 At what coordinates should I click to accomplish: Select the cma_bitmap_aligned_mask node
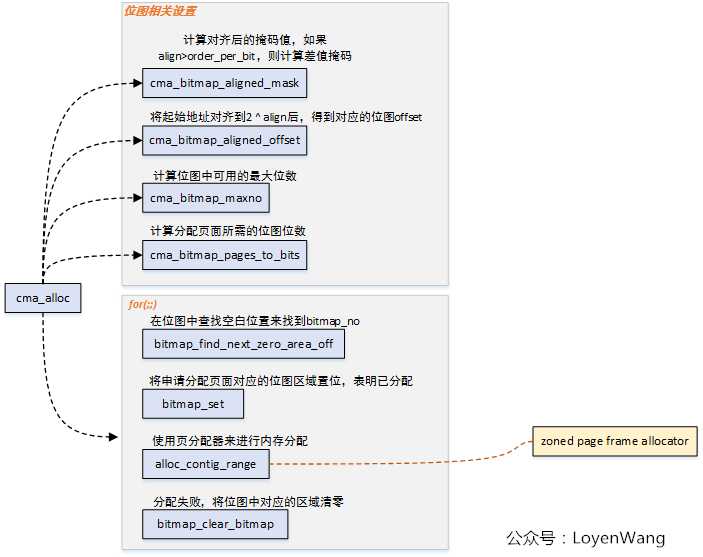click(225, 83)
